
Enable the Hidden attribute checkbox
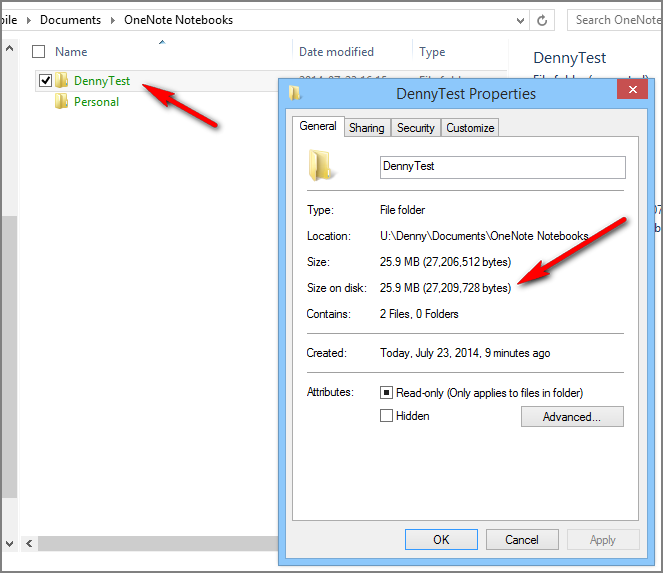tap(386, 416)
